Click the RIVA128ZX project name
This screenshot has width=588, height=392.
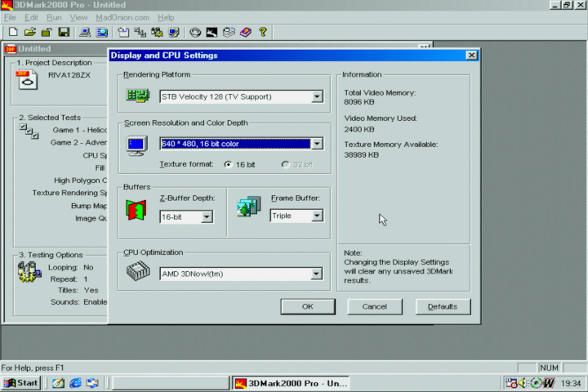click(69, 75)
